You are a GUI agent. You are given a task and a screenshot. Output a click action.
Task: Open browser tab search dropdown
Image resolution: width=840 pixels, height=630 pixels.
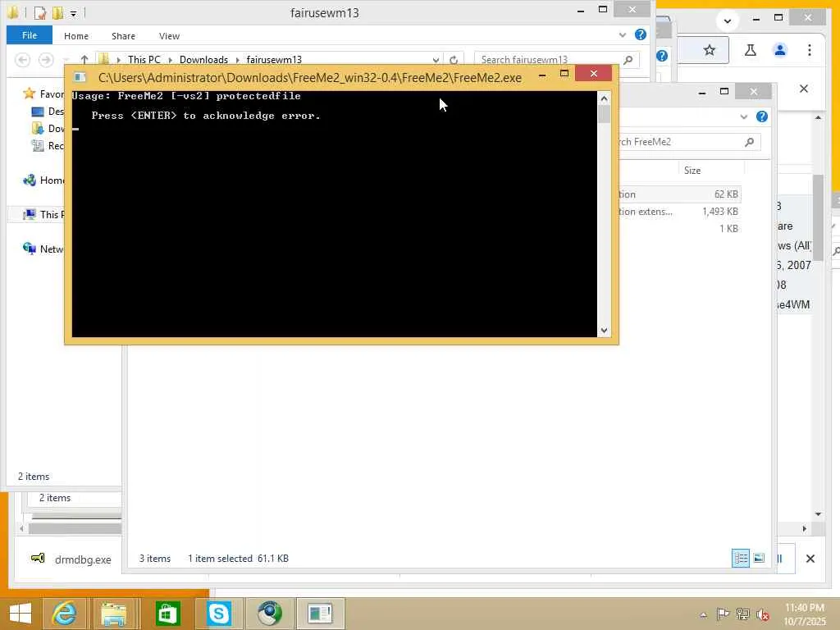point(727,21)
